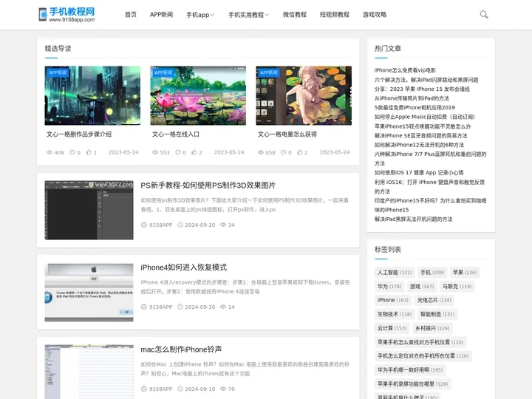Click APP新闻 badge on lotus pond image
This screenshot has height=399, width=532.
[x=163, y=72]
